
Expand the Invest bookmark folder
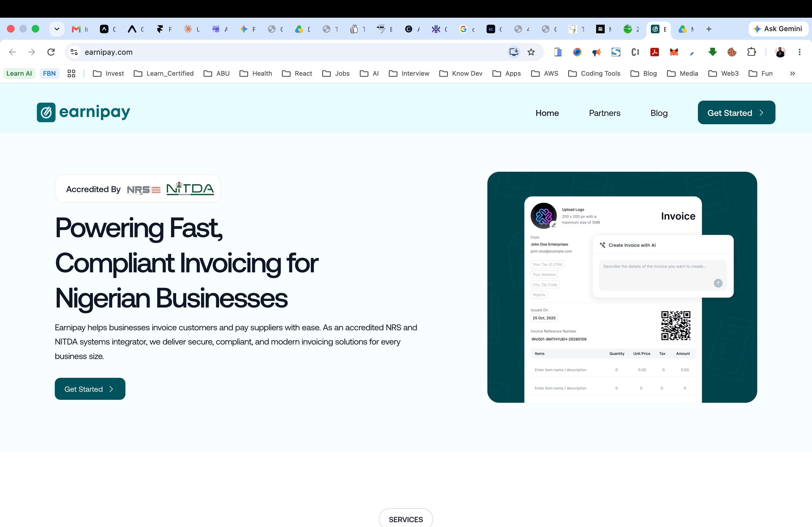[x=108, y=73]
